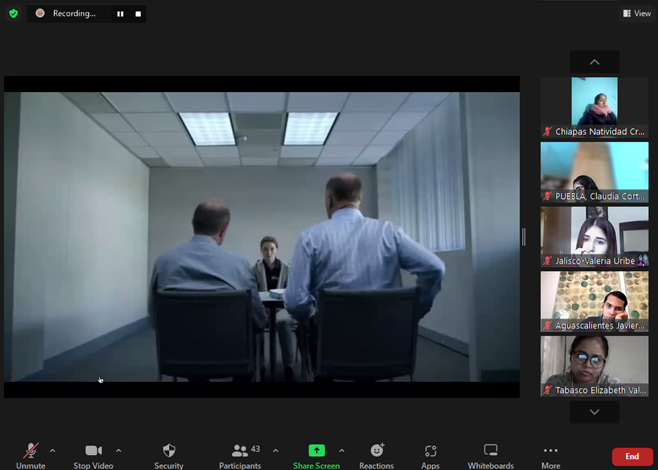Click the muted mic icon on Tabasco tile
The height and width of the screenshot is (470, 658).
[x=547, y=390]
